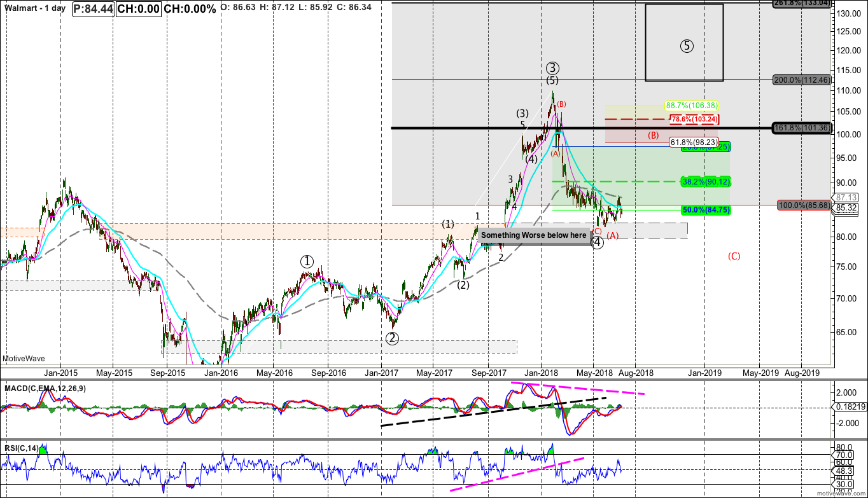Click the 'Walmart - 1 day' chart title
The width and height of the screenshot is (868, 498).
pos(34,9)
